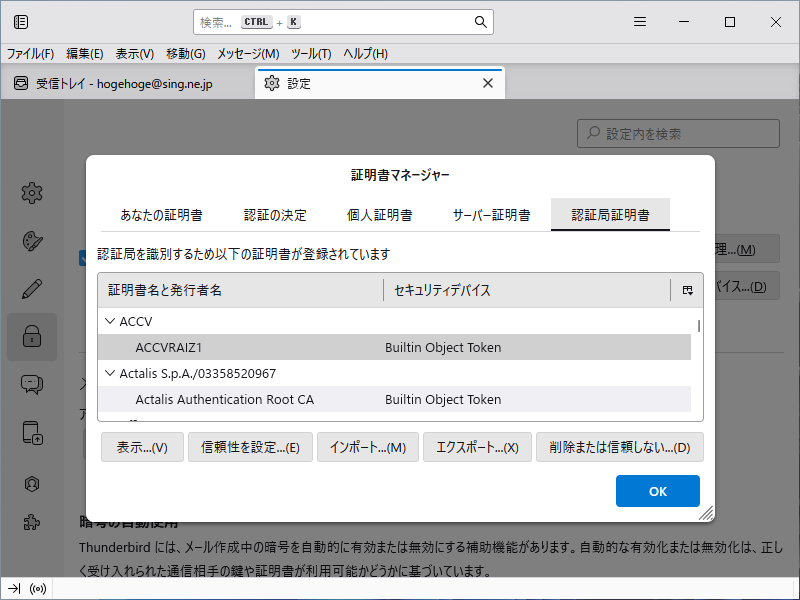Open the メッセージ(M) menu
The width and height of the screenshot is (800, 600).
point(248,54)
